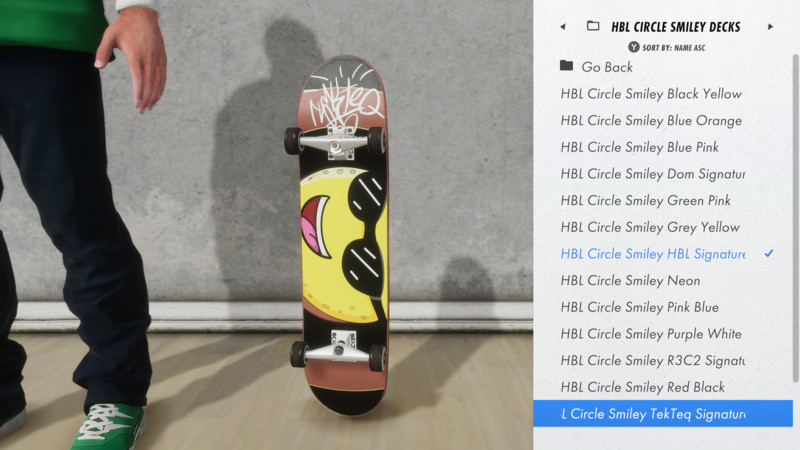Click the previous folder left arrow
The height and width of the screenshot is (450, 800).
pos(563,27)
